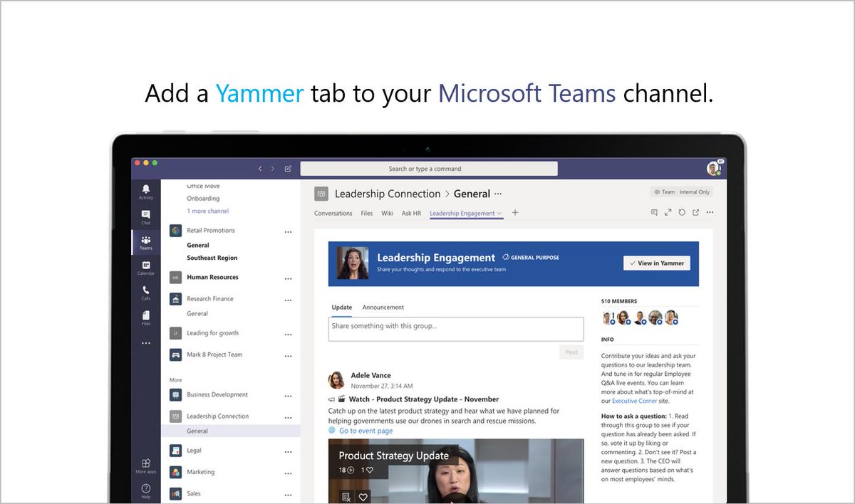
Task: Open the Chat icon in sidebar
Action: (145, 217)
